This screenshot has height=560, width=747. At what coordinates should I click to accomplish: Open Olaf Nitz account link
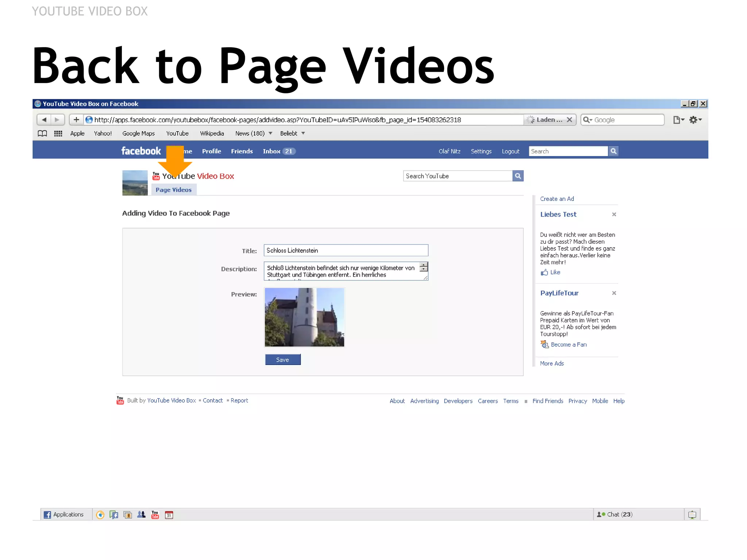pyautogui.click(x=449, y=151)
